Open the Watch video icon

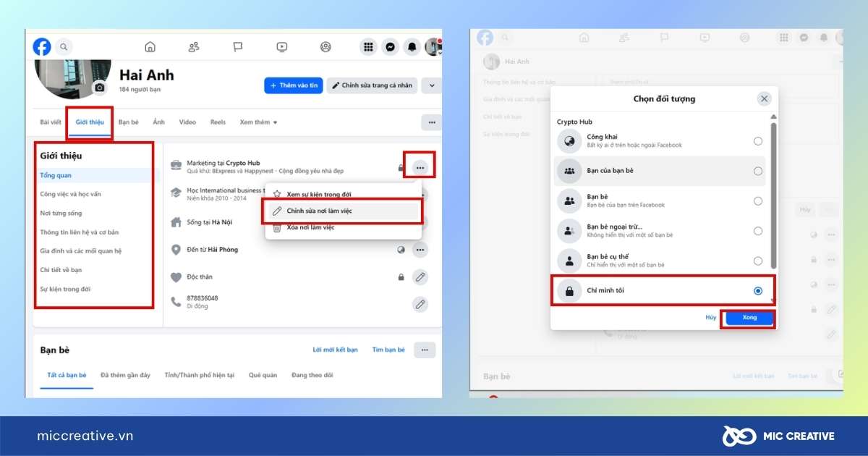[x=282, y=47]
